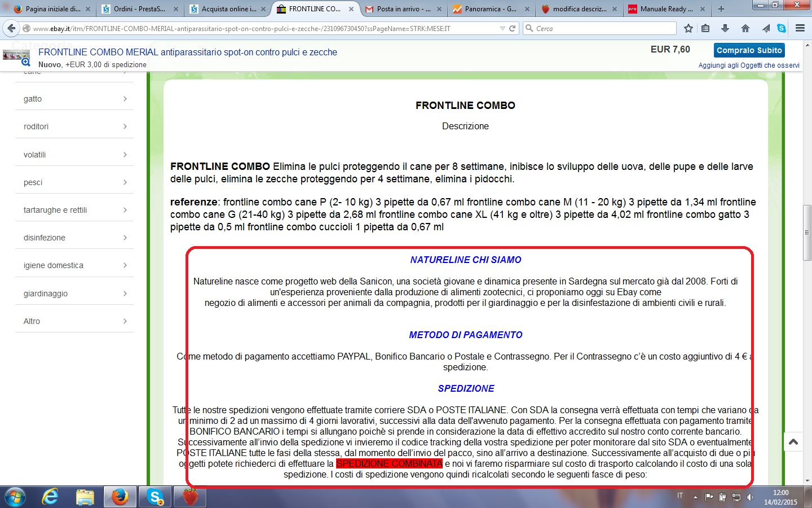Click 'Aggiungi agli Oggetti che osservi' link
The width and height of the screenshot is (812, 508).
coord(749,65)
